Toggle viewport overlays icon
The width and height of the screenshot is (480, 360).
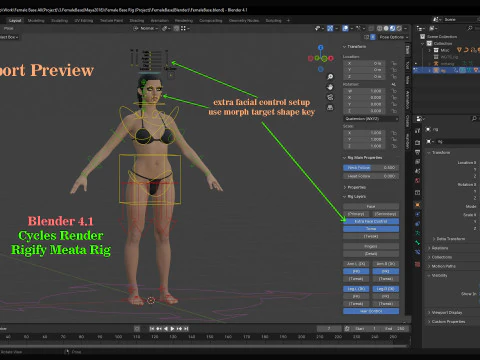345,29
